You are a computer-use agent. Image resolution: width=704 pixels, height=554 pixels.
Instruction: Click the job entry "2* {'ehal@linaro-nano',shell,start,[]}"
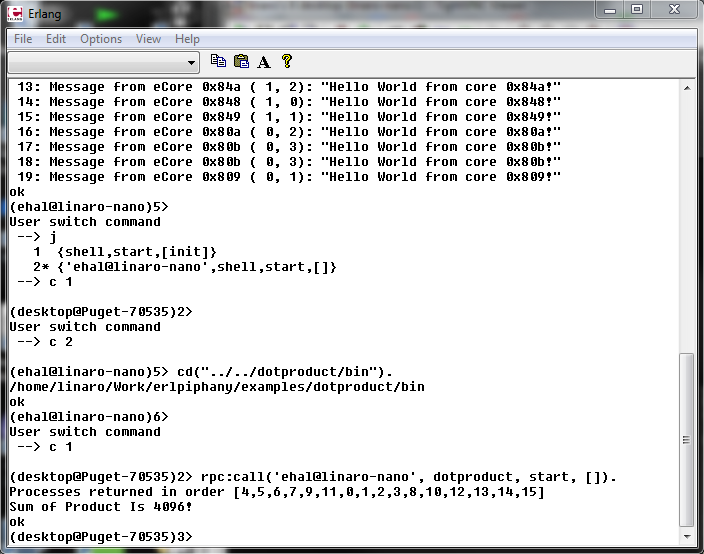185,267
